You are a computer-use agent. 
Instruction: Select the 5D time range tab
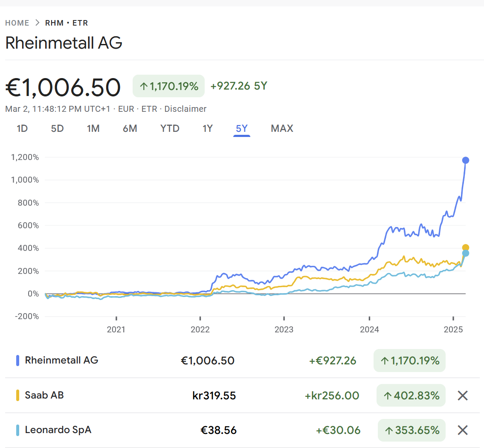coord(57,128)
